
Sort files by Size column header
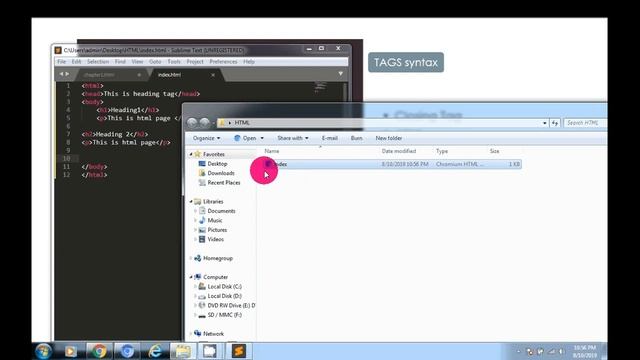tap(495, 151)
